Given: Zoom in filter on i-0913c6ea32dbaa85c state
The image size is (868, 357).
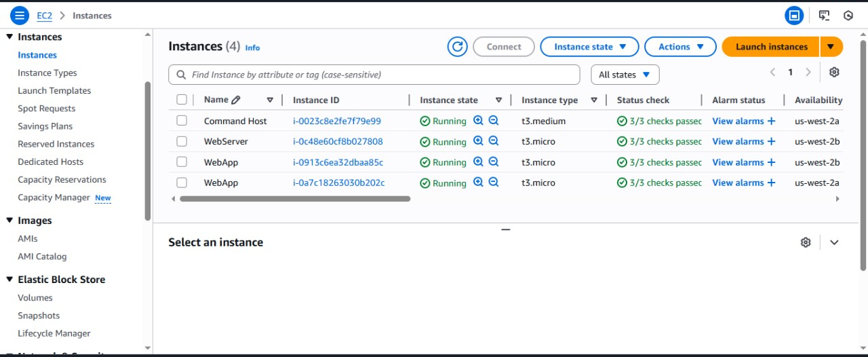Looking at the screenshot, I should click(x=478, y=162).
